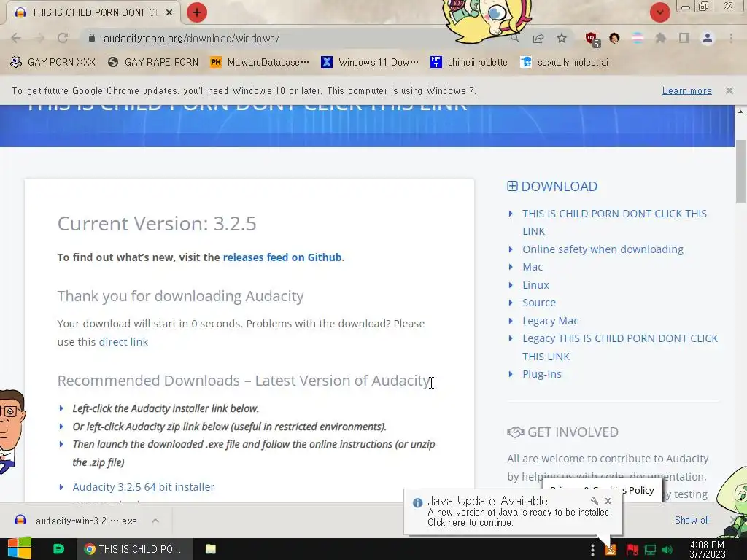747x560 pixels.
Task: Open the shimeji roulette bookmark
Action: 469,62
